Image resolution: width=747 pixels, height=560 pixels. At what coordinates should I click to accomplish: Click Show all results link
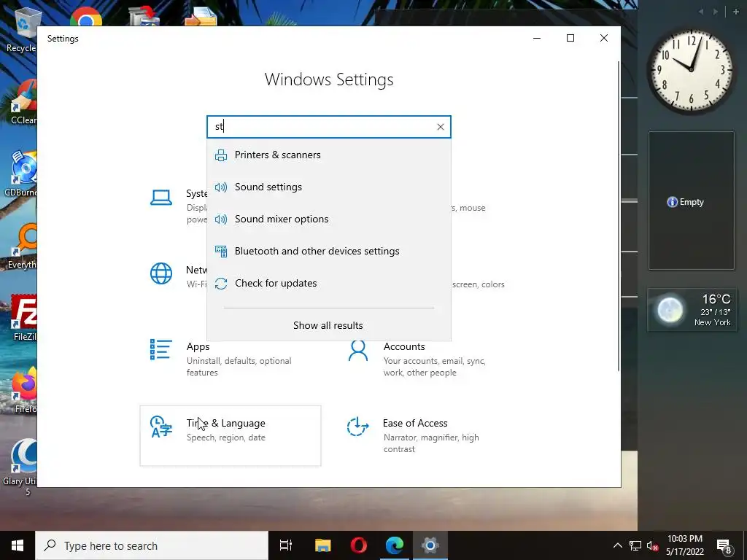tap(328, 325)
